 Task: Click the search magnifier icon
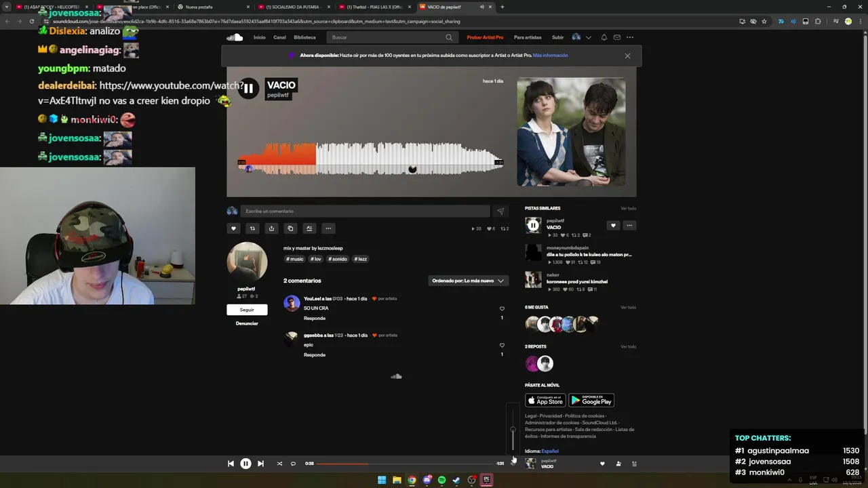coord(449,37)
